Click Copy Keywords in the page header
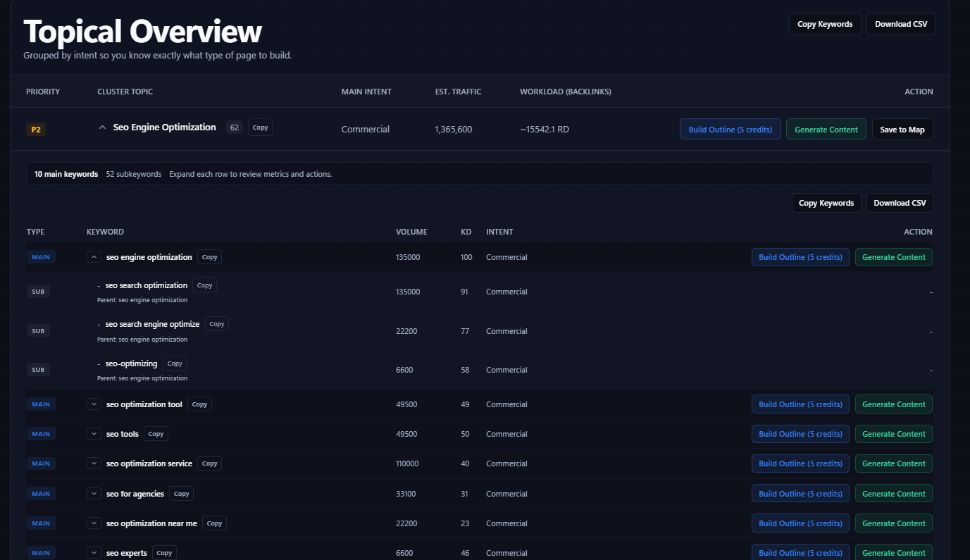970x560 pixels. (825, 24)
